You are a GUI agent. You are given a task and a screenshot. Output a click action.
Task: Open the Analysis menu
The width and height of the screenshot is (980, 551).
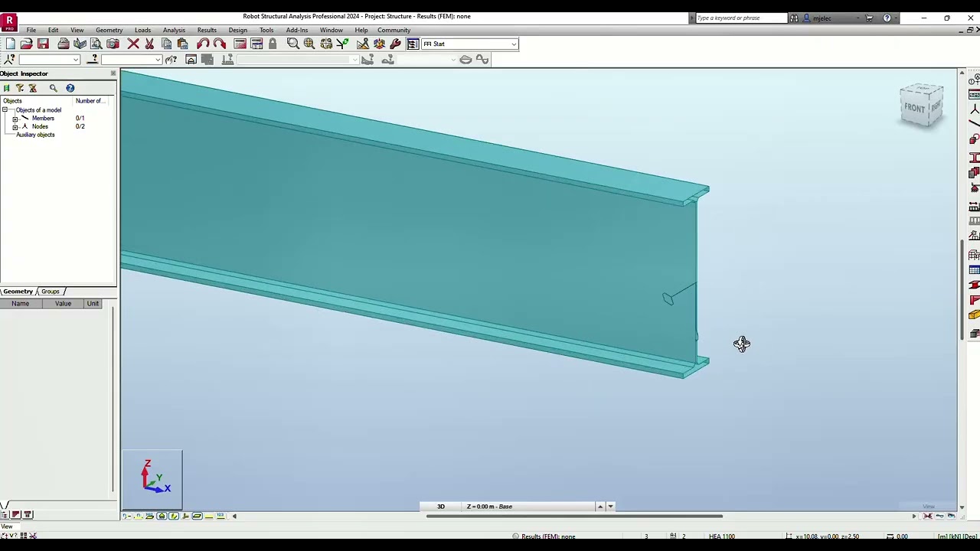pyautogui.click(x=174, y=30)
